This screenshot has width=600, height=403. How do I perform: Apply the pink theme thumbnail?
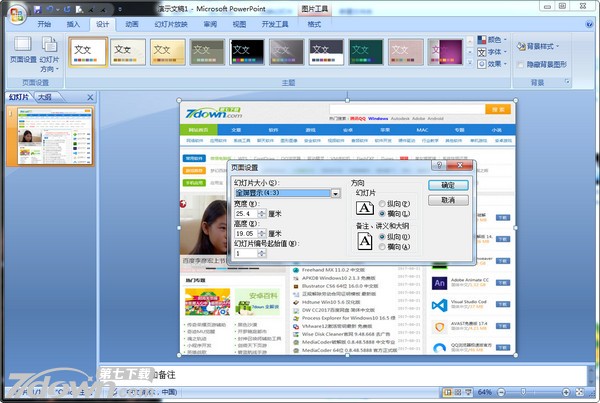tap(406, 52)
